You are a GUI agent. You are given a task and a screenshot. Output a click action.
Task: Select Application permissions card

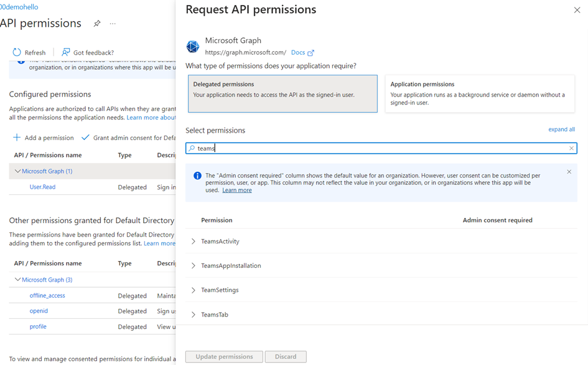480,93
